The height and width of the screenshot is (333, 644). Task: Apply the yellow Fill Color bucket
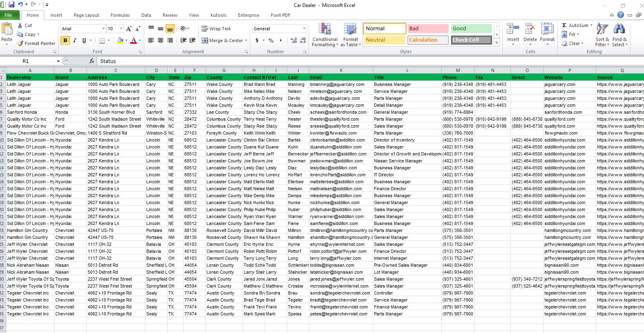pyautogui.click(x=120, y=40)
